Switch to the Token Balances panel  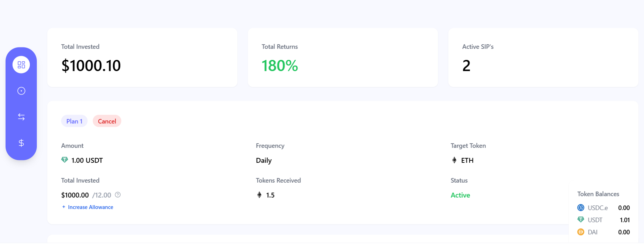(x=598, y=194)
